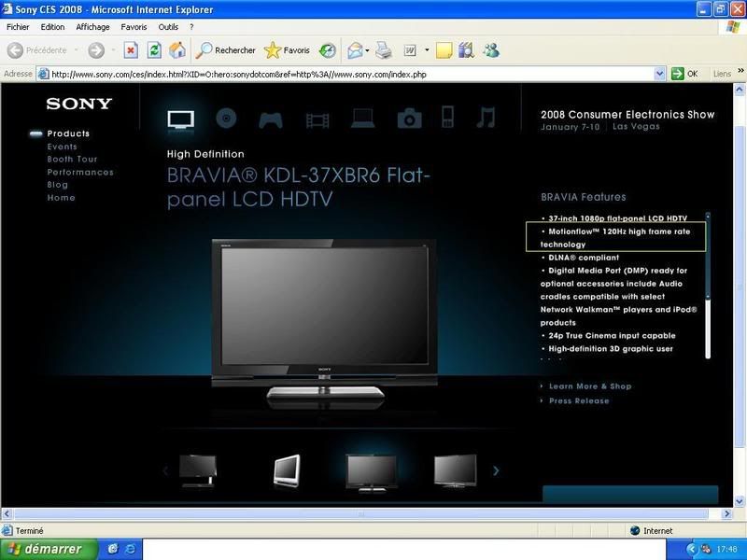
Task: Open the Press Release link
Action: (x=579, y=401)
